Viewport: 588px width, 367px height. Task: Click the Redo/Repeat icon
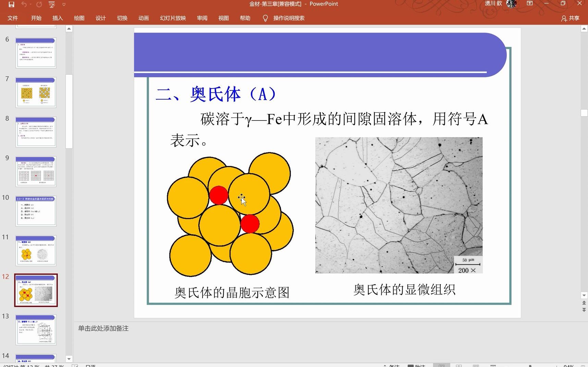pyautogui.click(x=39, y=4)
